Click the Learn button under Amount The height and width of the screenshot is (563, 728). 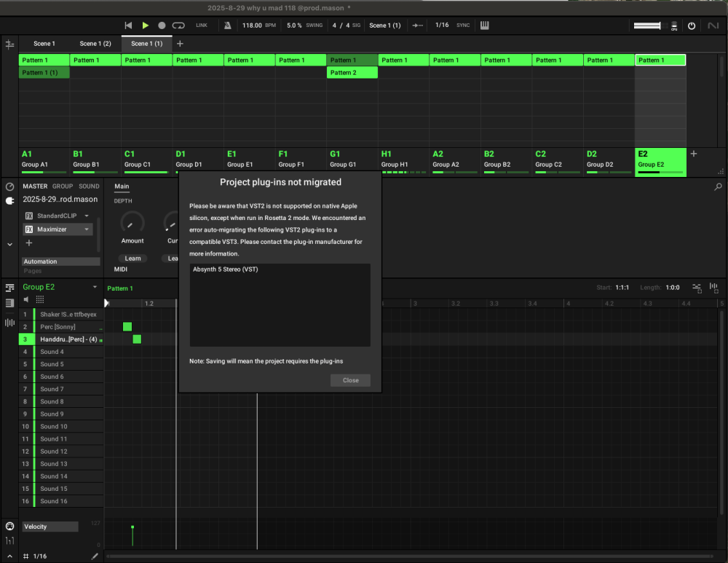click(x=132, y=259)
